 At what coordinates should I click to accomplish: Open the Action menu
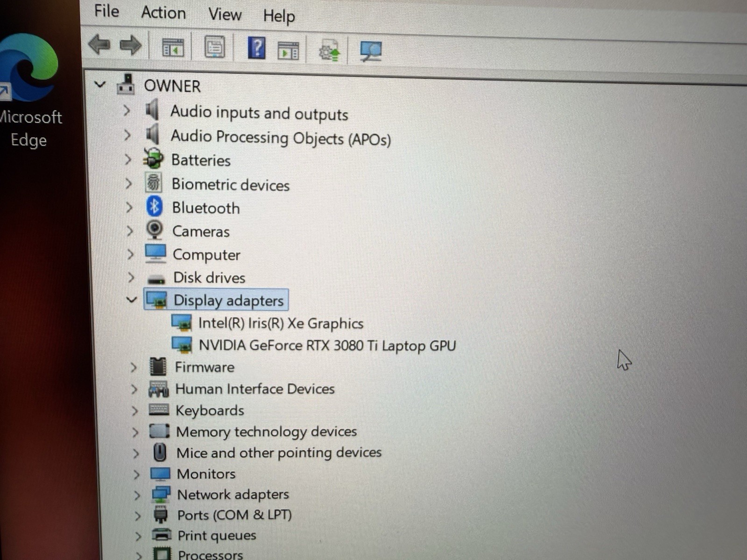163,13
